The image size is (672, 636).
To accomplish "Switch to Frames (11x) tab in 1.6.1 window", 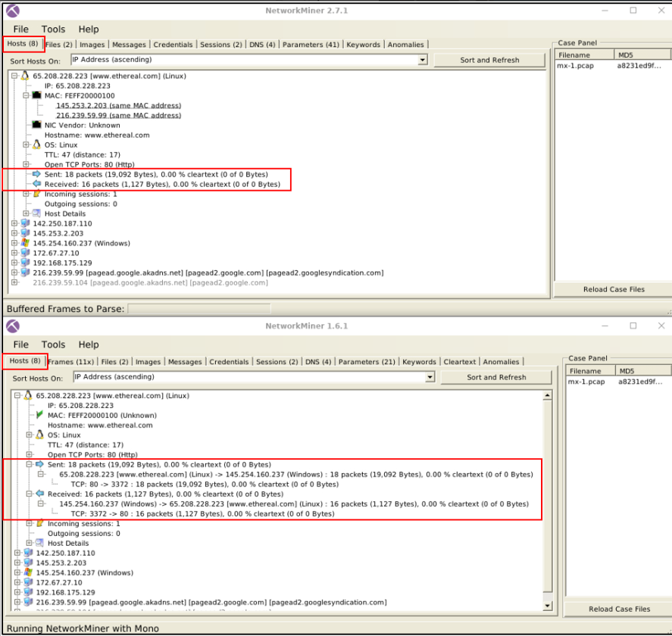I will pyautogui.click(x=70, y=361).
